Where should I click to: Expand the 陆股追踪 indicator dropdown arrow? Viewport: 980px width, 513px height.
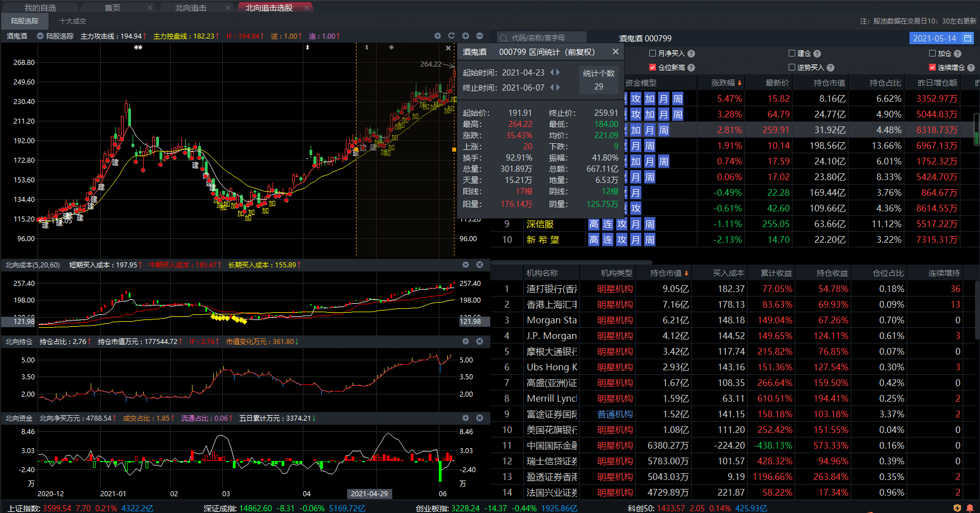point(40,36)
